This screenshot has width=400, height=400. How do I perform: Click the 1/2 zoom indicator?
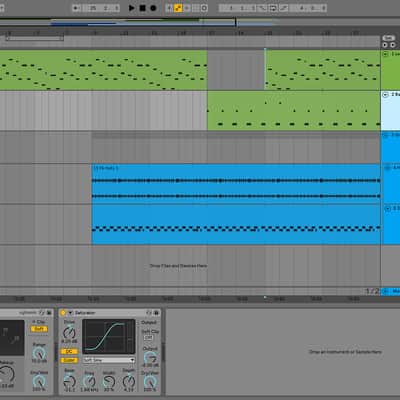click(x=373, y=291)
